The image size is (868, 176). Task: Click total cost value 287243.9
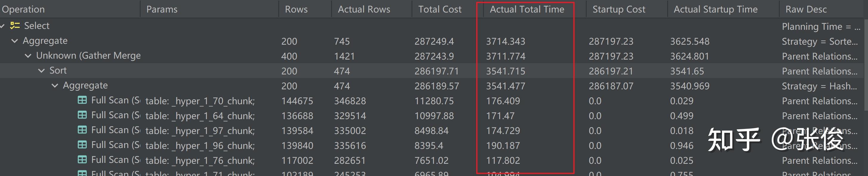pyautogui.click(x=434, y=56)
